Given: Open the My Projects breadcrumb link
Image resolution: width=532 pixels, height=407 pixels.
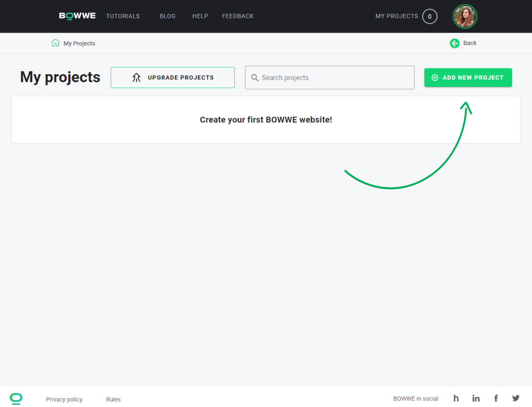Looking at the screenshot, I should (x=80, y=44).
